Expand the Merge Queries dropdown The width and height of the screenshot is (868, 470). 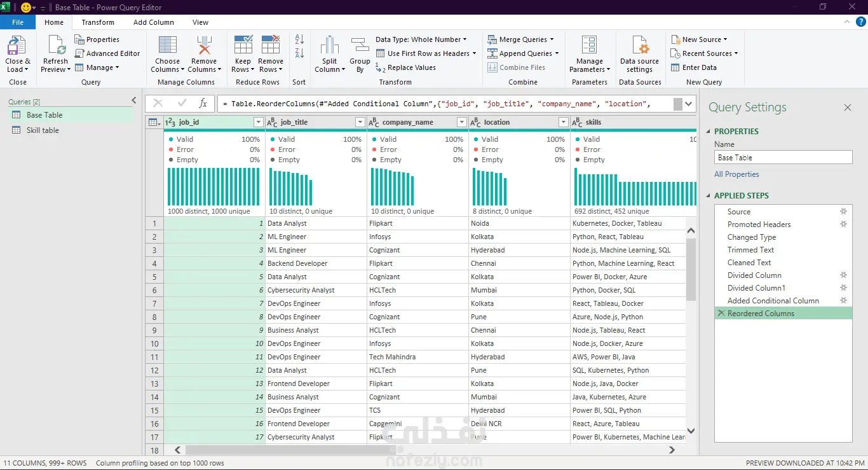click(x=552, y=39)
